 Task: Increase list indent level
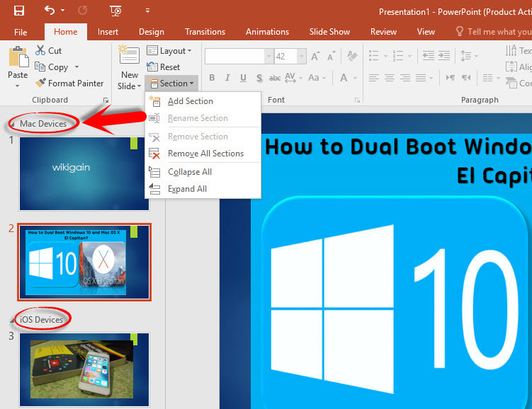[x=443, y=56]
